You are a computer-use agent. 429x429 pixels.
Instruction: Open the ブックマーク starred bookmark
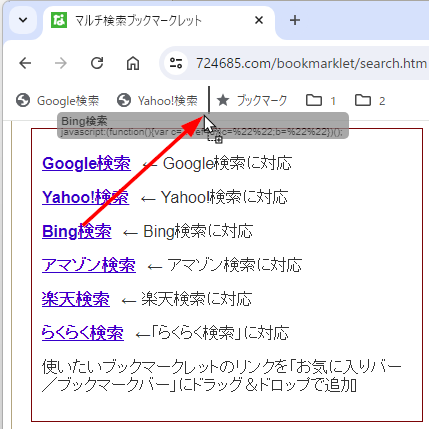(252, 100)
